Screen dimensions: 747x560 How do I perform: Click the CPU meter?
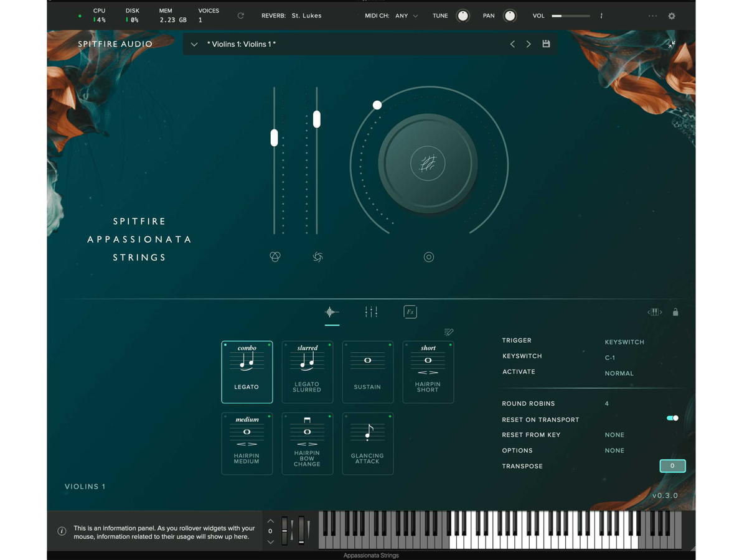coord(98,16)
